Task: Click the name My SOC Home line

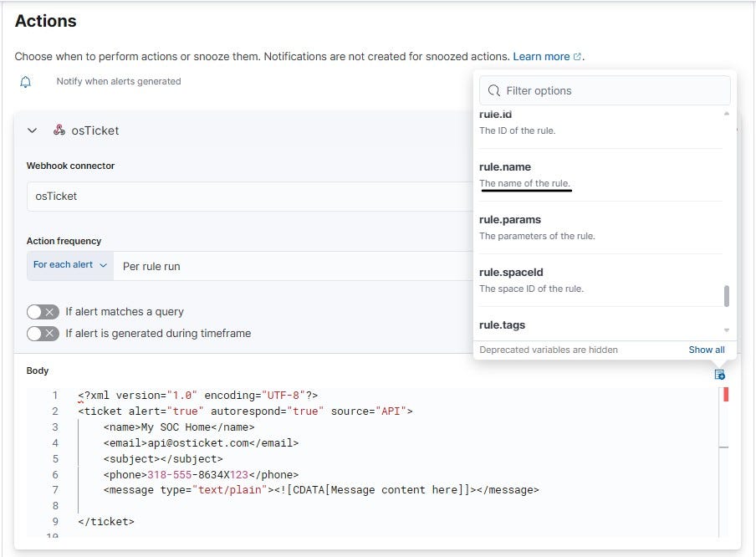Action: 178,427
